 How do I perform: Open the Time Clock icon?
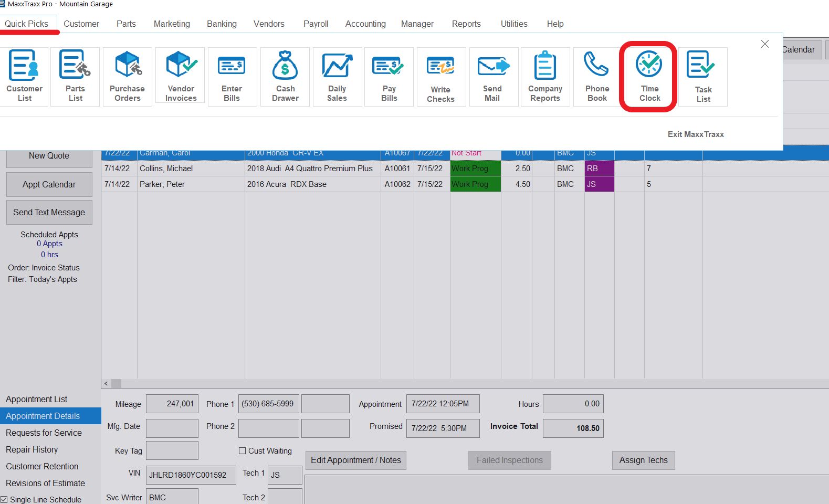tap(649, 77)
